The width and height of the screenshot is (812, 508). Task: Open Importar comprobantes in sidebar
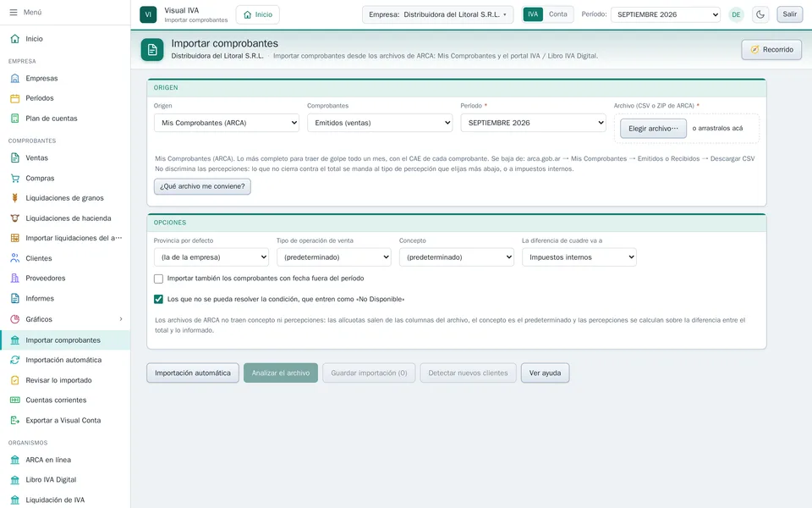65,340
